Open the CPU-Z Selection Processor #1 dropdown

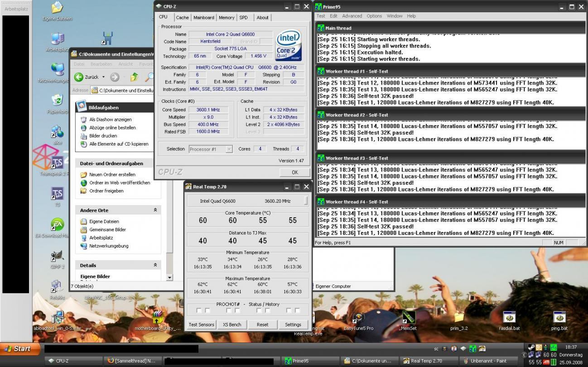point(229,149)
